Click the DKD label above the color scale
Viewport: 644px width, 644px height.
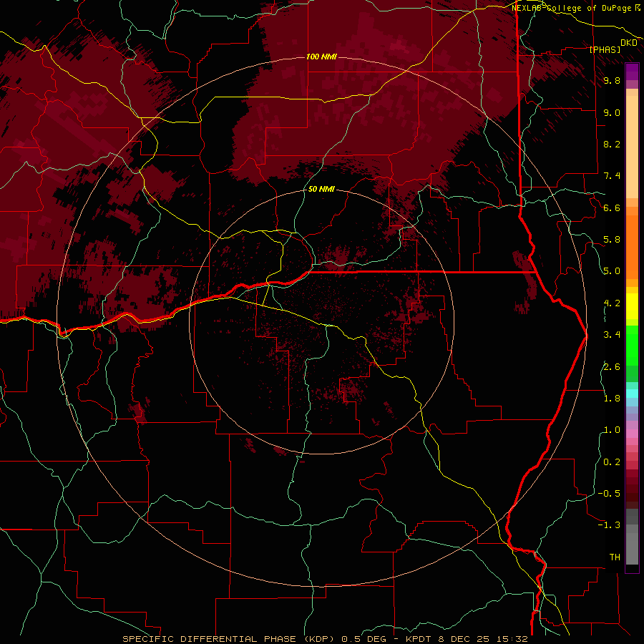[x=629, y=43]
